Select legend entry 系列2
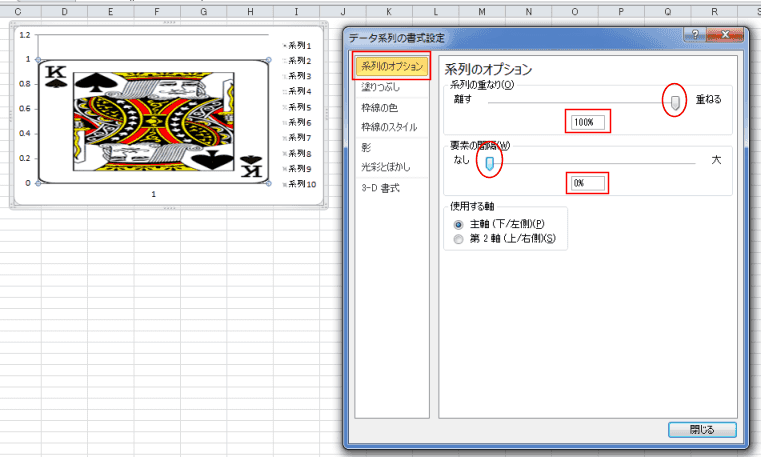 297,61
